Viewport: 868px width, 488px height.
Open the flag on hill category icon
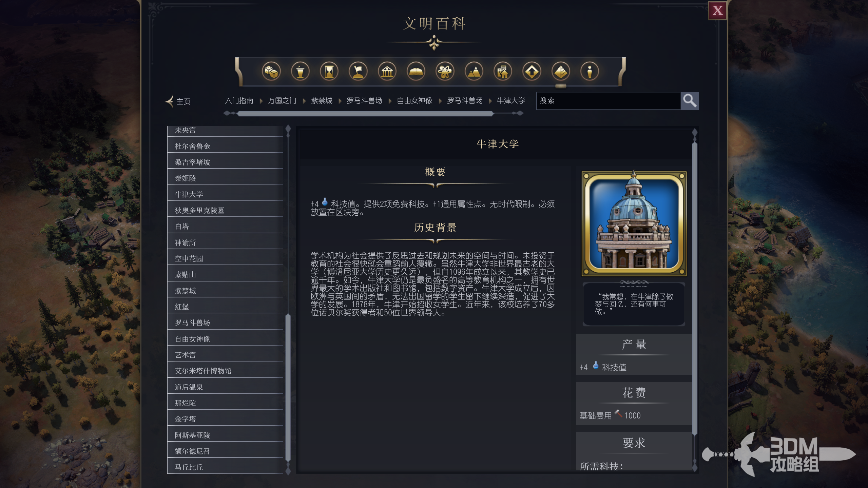pyautogui.click(x=358, y=72)
